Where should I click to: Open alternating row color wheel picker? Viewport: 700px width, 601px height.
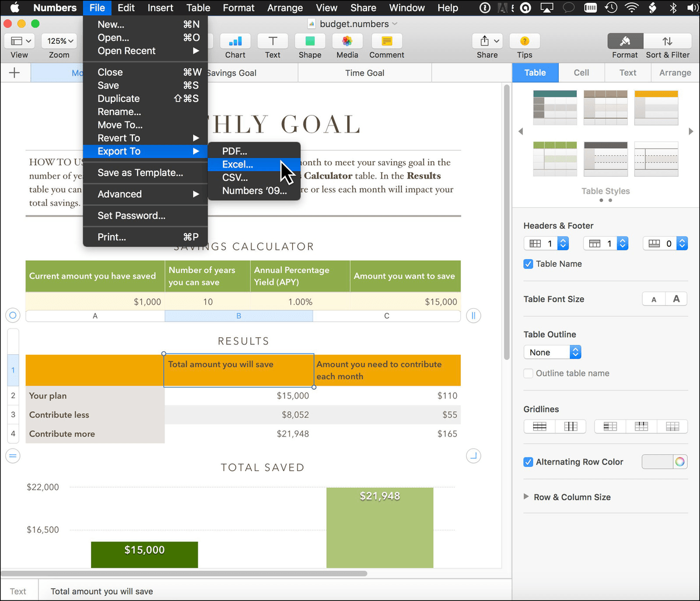pos(680,462)
